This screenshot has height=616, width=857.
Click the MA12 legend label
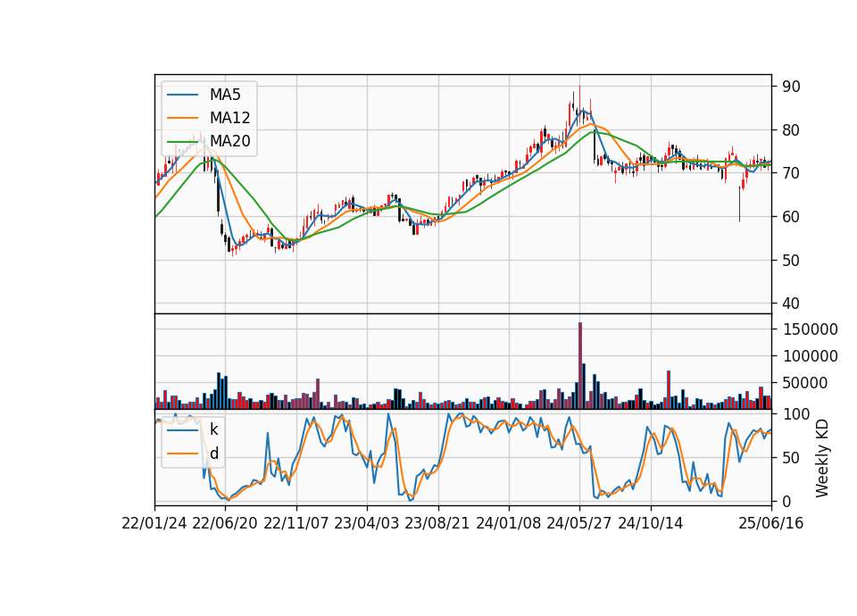coord(229,118)
